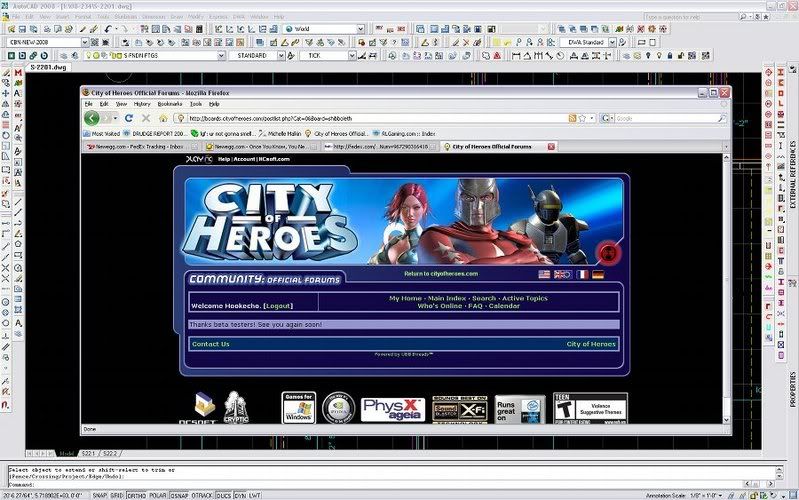Open the Firefox tab list arrow
Image resolution: width=799 pixels, height=500 pixels.
pyautogui.click(x=726, y=147)
